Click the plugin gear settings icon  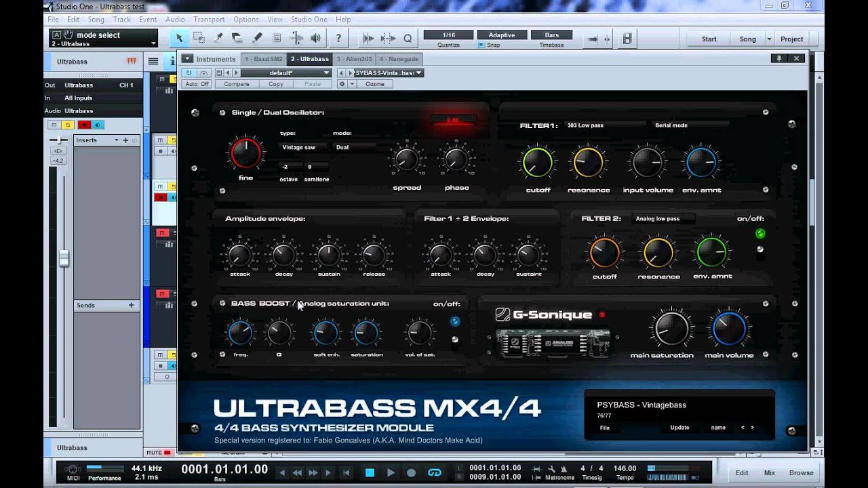(x=342, y=84)
